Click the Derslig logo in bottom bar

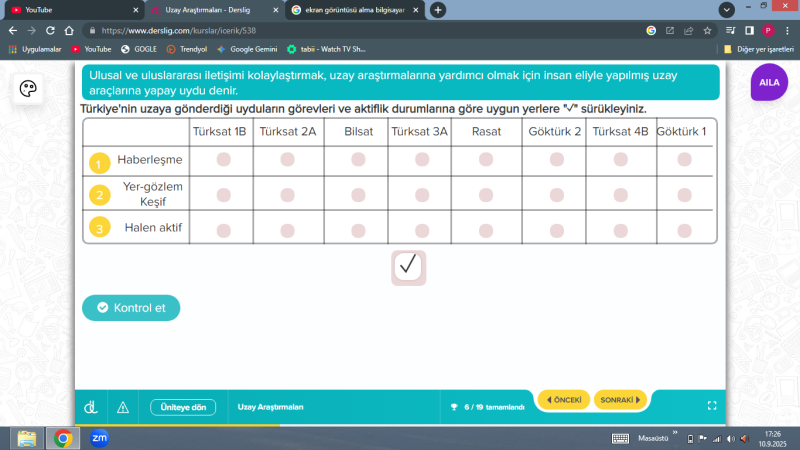[90, 407]
